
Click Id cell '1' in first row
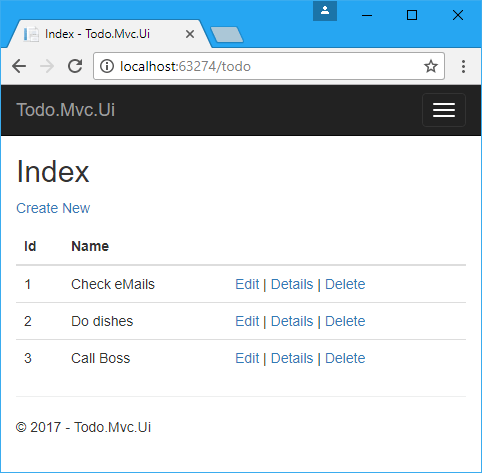(x=28, y=284)
